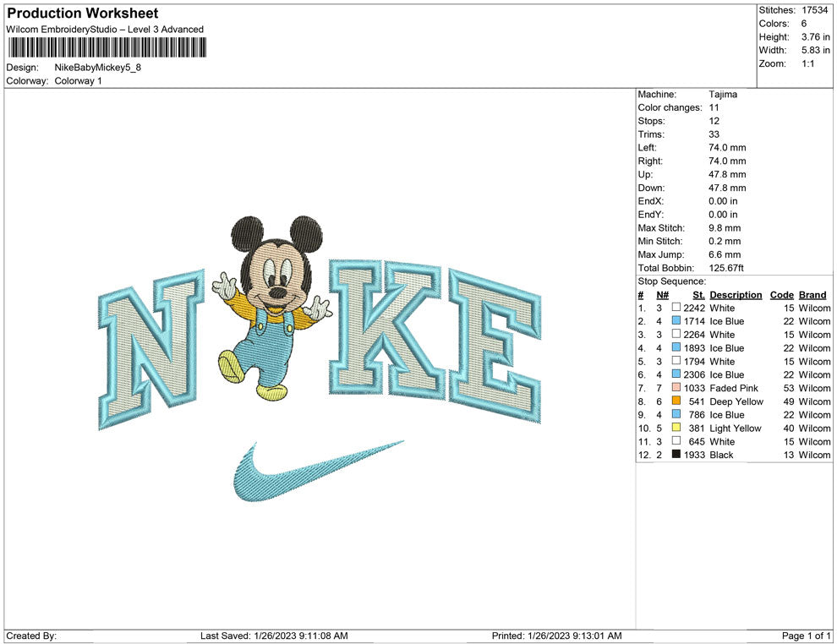
Task: Click the Ice Blue swatch in stop 9
Action: click(x=676, y=414)
